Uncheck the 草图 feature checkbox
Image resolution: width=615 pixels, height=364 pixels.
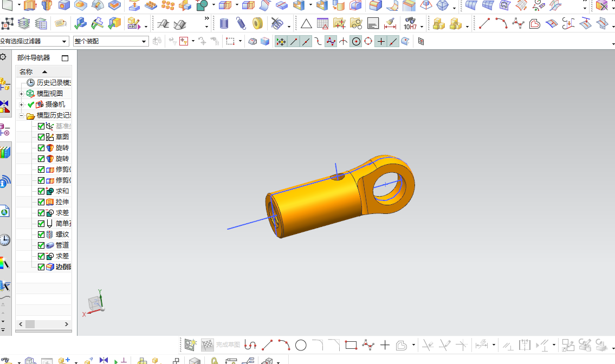click(41, 137)
